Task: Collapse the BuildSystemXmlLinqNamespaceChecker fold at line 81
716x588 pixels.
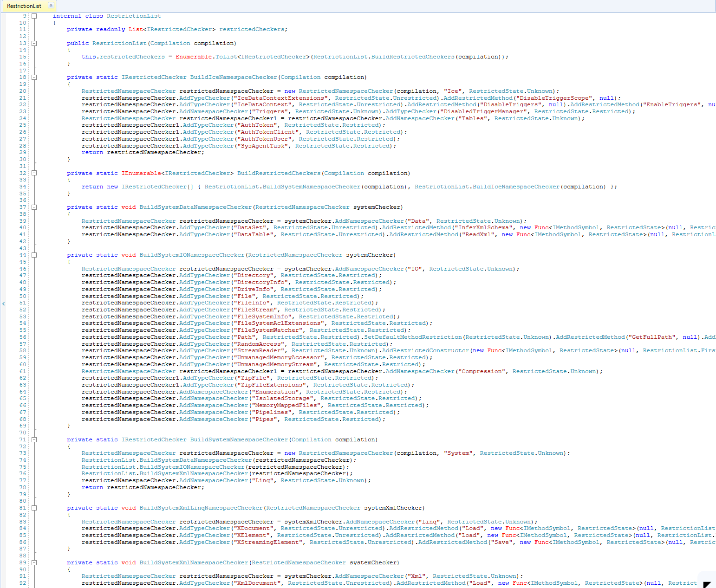Action: [x=34, y=508]
